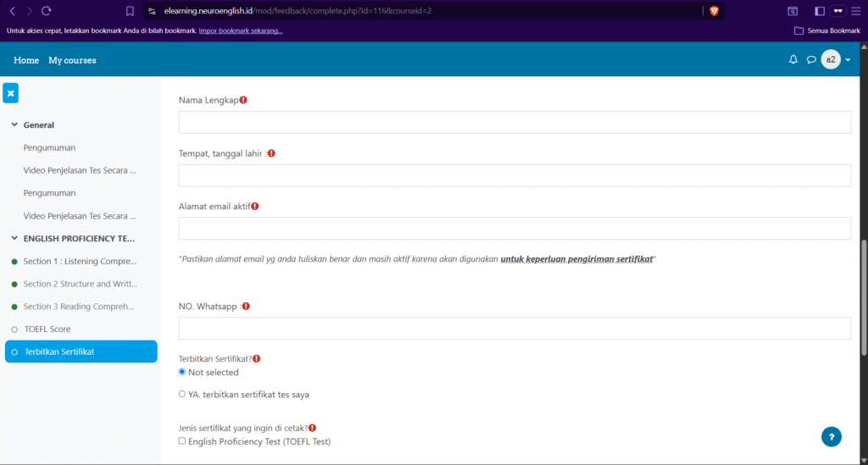This screenshot has width=868, height=465.
Task: Click the blue help question mark button
Action: point(831,437)
